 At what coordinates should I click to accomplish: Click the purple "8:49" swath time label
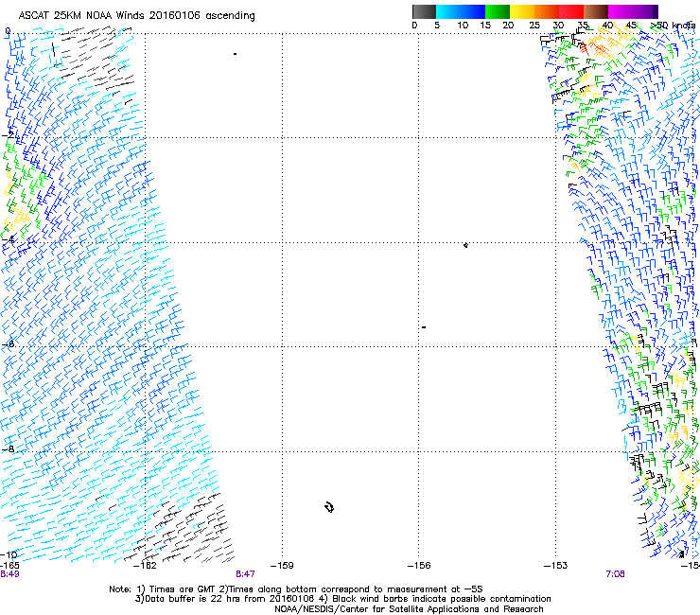9,574
